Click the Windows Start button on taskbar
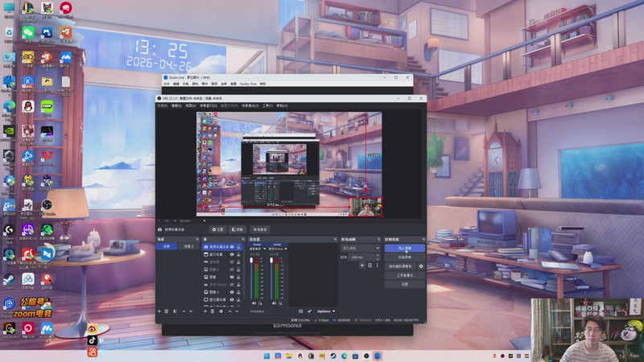 tap(267, 356)
